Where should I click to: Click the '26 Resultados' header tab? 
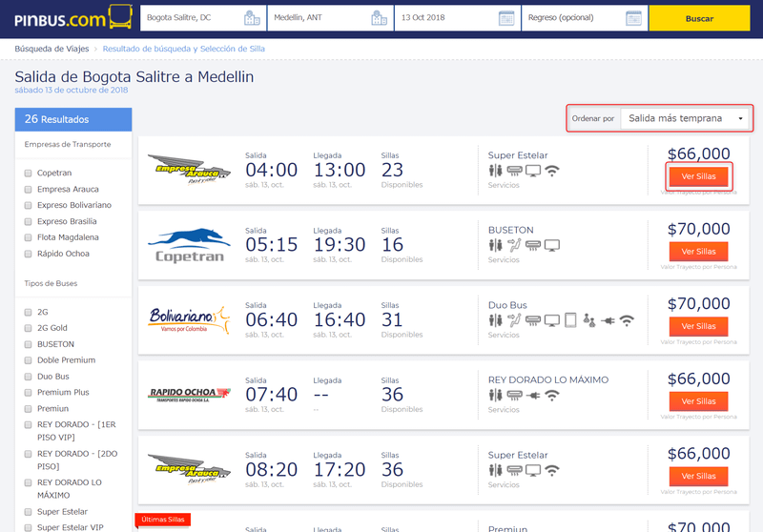tap(73, 119)
